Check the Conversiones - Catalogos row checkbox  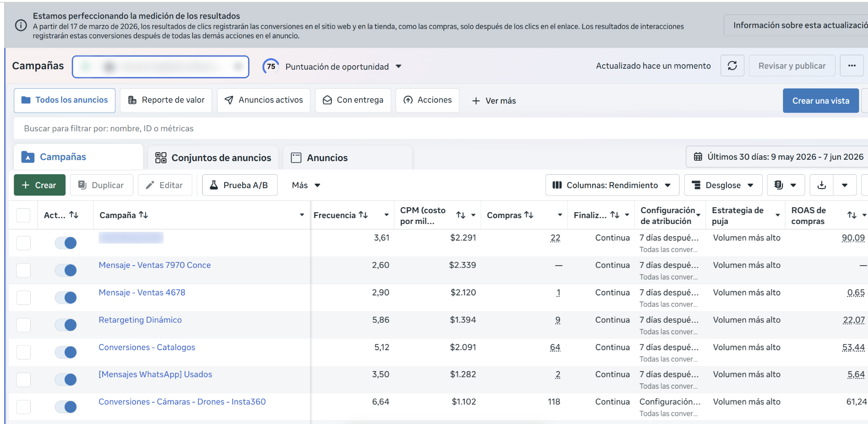23,352
